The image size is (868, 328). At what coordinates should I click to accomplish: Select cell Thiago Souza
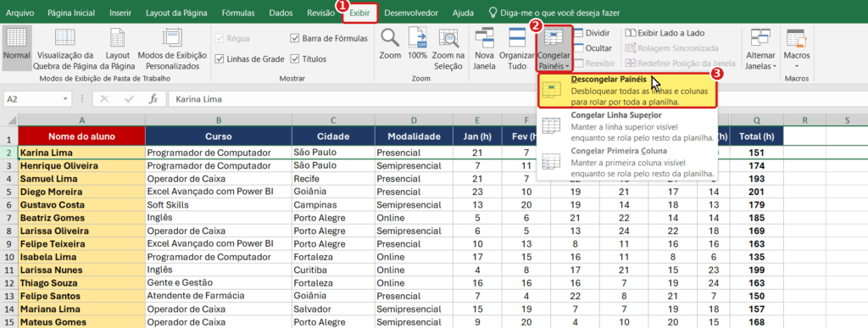(x=81, y=283)
